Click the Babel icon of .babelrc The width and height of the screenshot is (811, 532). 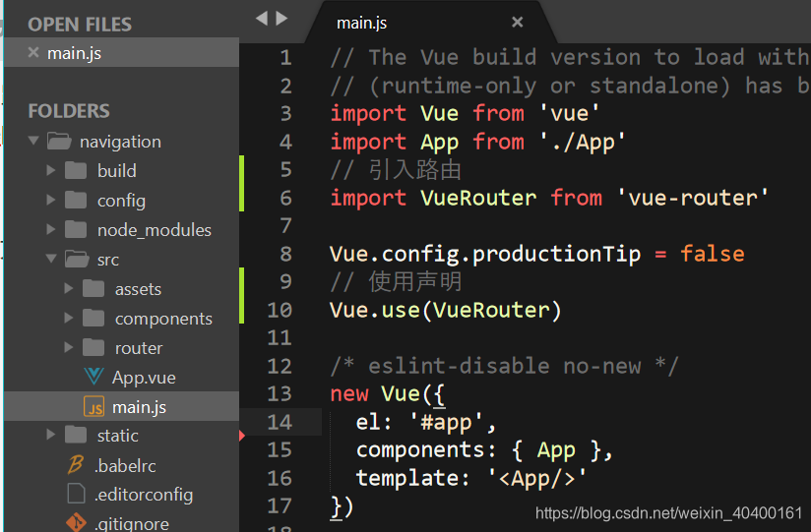coord(76,464)
